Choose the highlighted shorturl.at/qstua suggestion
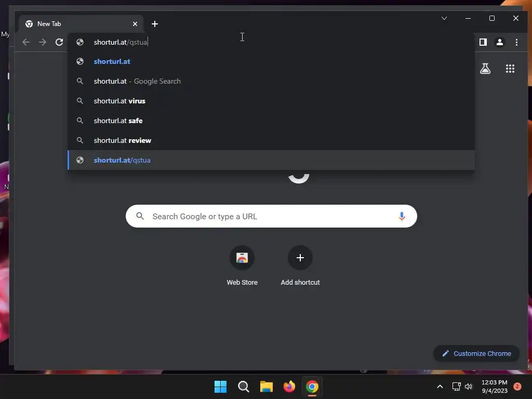The image size is (532, 399). click(271, 160)
